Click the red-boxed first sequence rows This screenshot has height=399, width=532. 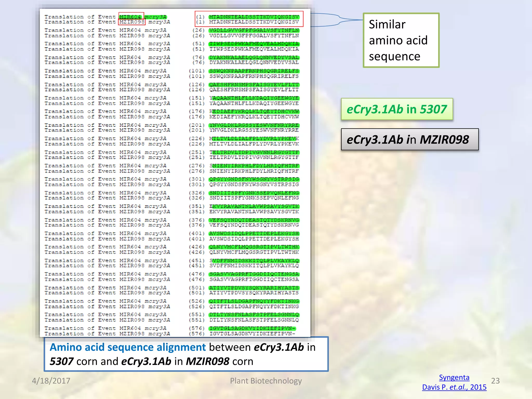[249, 19]
